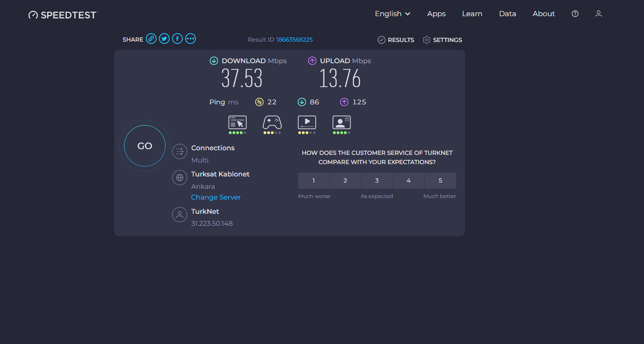
Task: Click the TurkNet provider name
Action: [205, 211]
